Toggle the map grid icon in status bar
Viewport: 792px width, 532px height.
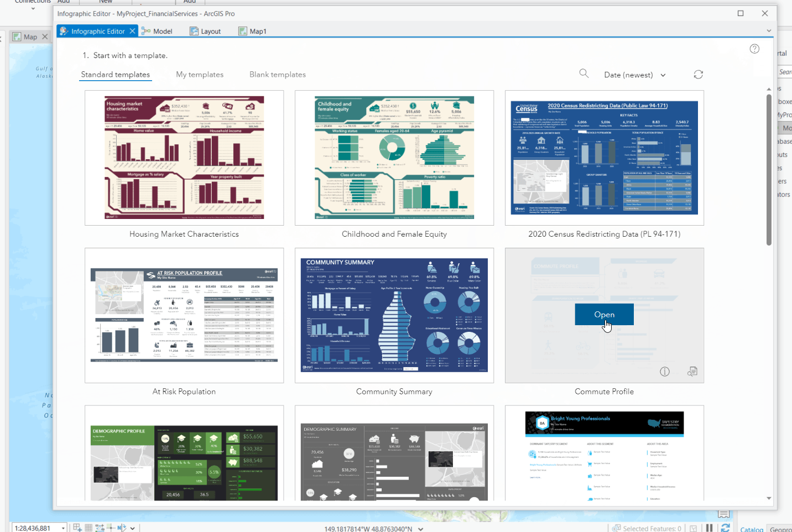pos(88,528)
